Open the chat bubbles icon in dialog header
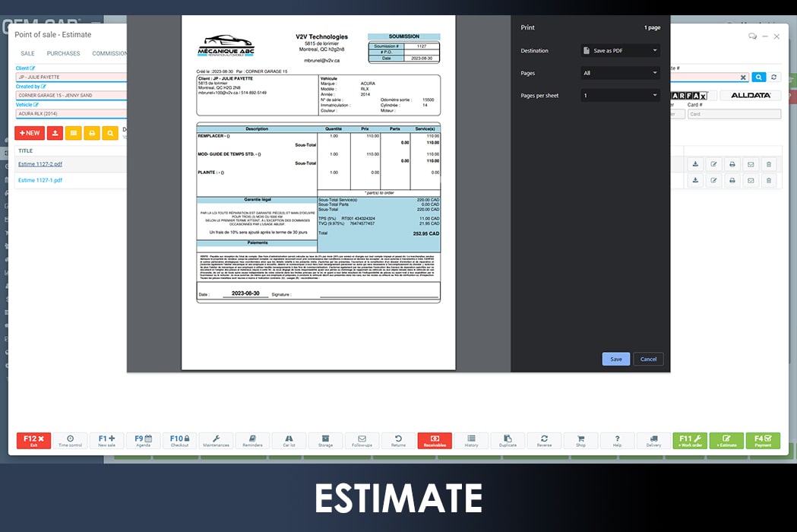Screen dimensions: 797x532 point(752,36)
